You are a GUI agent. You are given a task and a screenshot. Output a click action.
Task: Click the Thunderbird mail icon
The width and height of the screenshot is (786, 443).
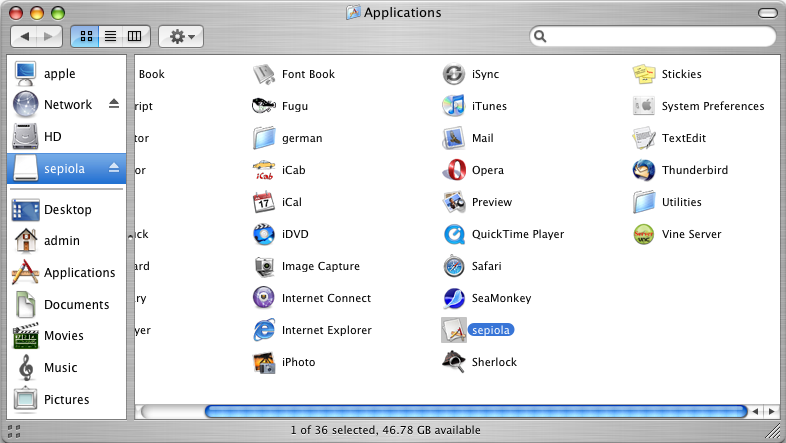(644, 170)
